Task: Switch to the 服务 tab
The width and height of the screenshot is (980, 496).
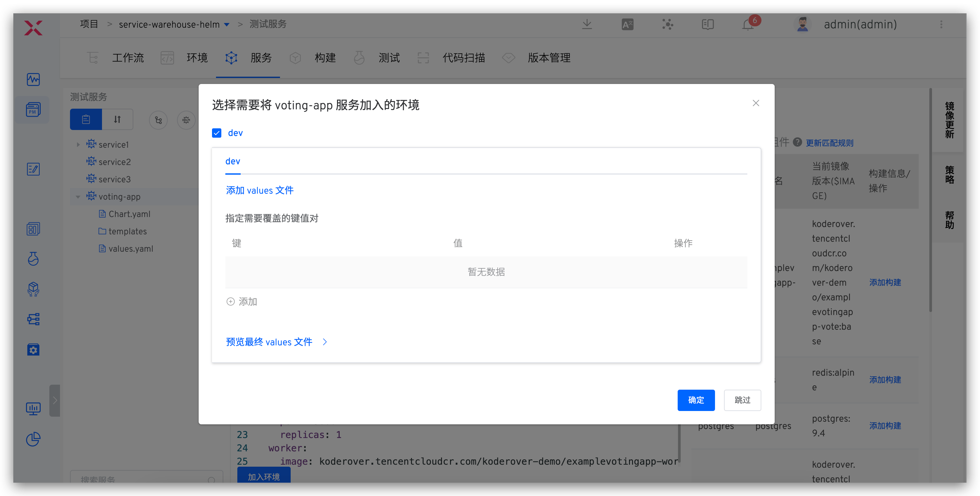Action: (x=248, y=58)
